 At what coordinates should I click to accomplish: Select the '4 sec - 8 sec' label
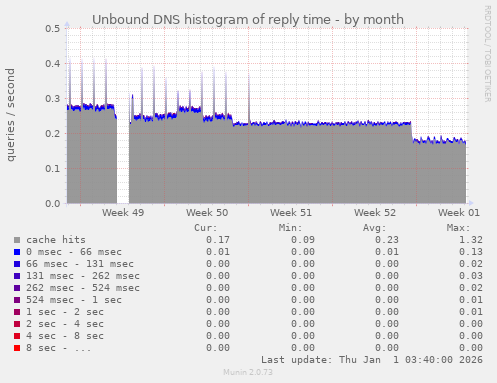pos(65,336)
